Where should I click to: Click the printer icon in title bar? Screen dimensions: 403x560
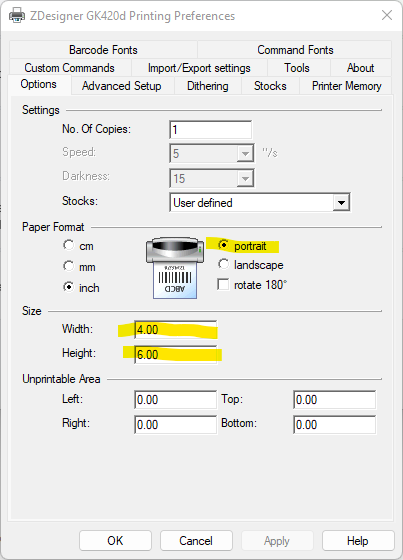[17, 16]
